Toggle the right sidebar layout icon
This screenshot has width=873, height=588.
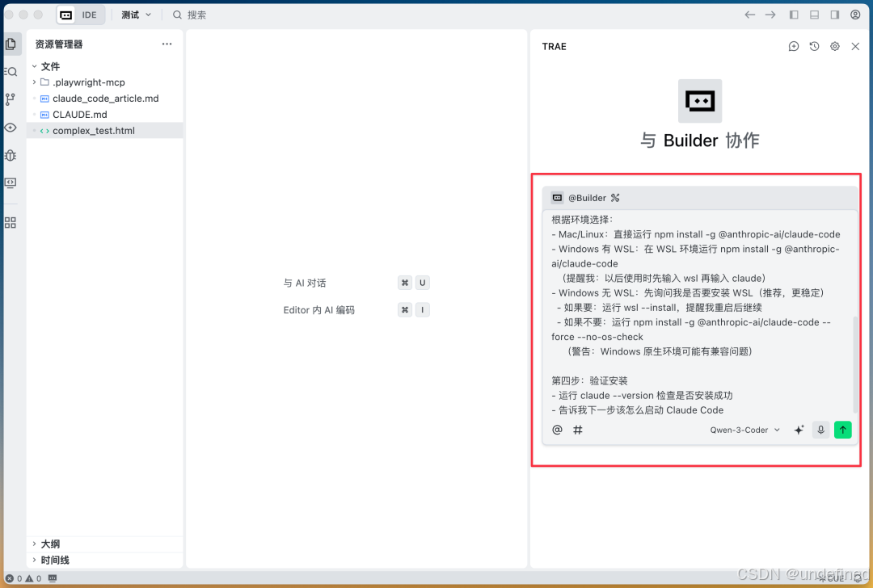(x=834, y=15)
